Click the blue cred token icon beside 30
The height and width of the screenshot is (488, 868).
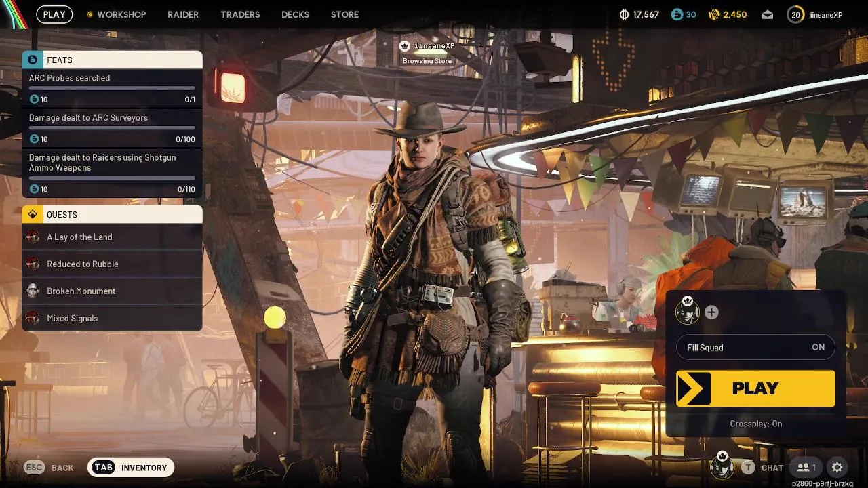[676, 14]
